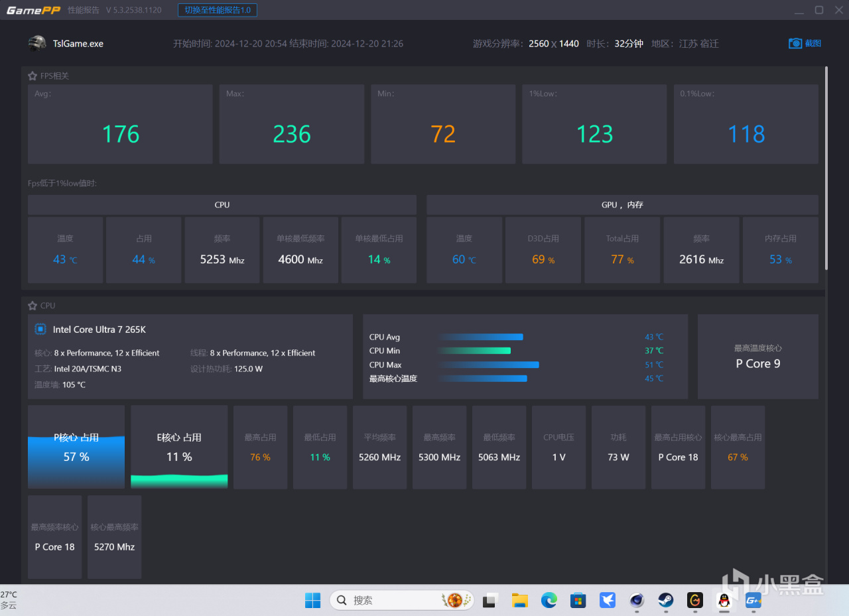Click the 最高温度核心 P Core 9 card
The width and height of the screenshot is (849, 616).
point(758,357)
